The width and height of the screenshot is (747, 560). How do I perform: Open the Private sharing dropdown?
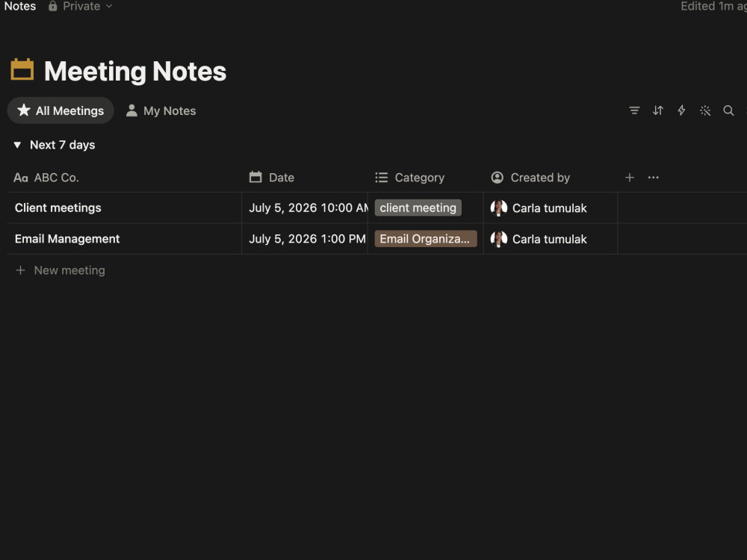click(x=81, y=6)
